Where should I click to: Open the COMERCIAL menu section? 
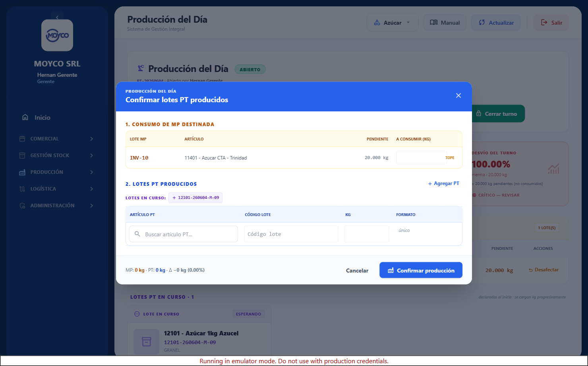pyautogui.click(x=57, y=139)
